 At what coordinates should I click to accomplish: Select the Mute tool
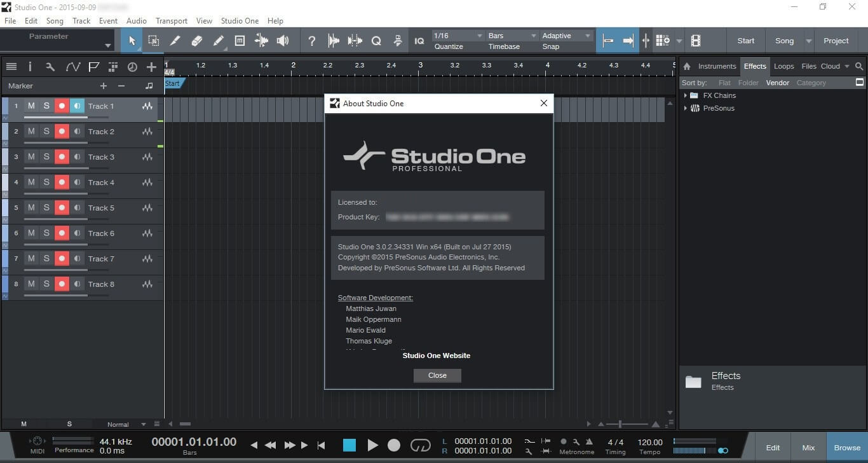(240, 41)
